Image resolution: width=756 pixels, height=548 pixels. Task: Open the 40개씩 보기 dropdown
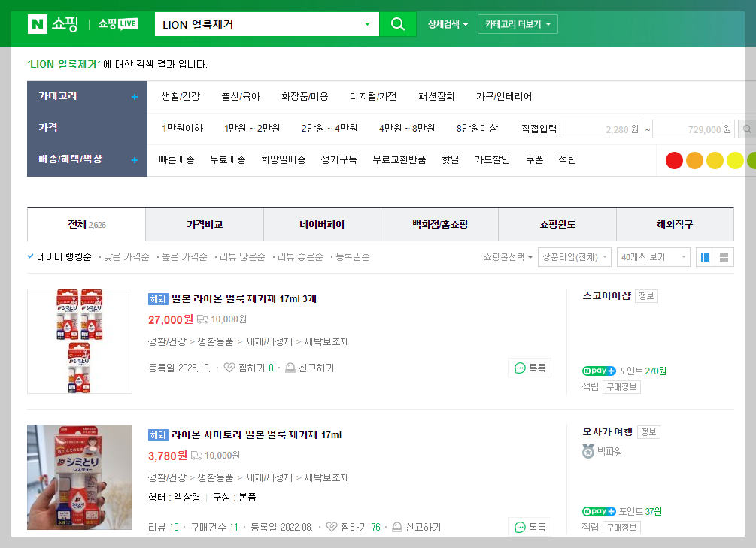(x=653, y=257)
